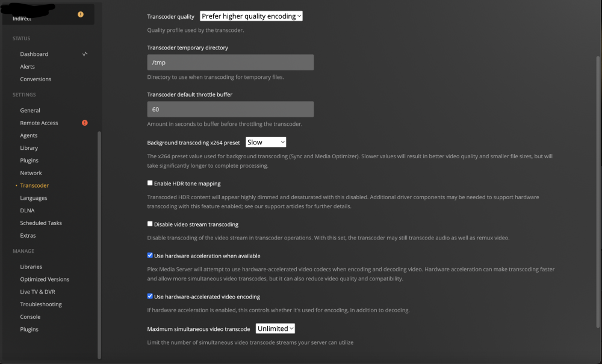The image size is (602, 364).
Task: Click the main page vertical scrollbar
Action: click(x=598, y=192)
